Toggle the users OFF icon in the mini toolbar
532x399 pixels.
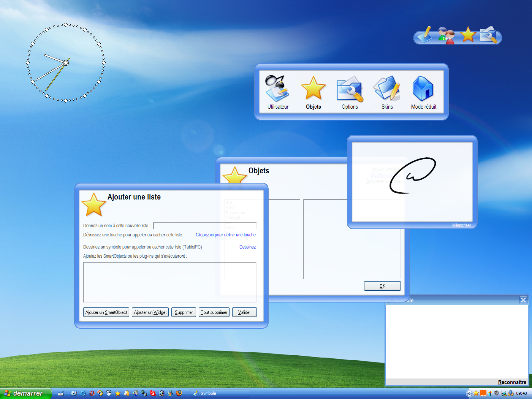point(446,36)
